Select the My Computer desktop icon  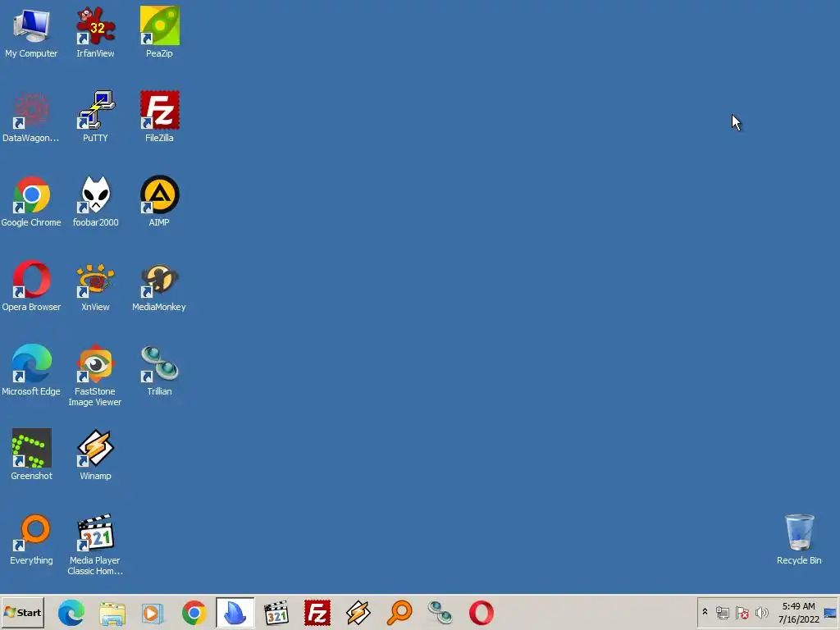pyautogui.click(x=31, y=32)
